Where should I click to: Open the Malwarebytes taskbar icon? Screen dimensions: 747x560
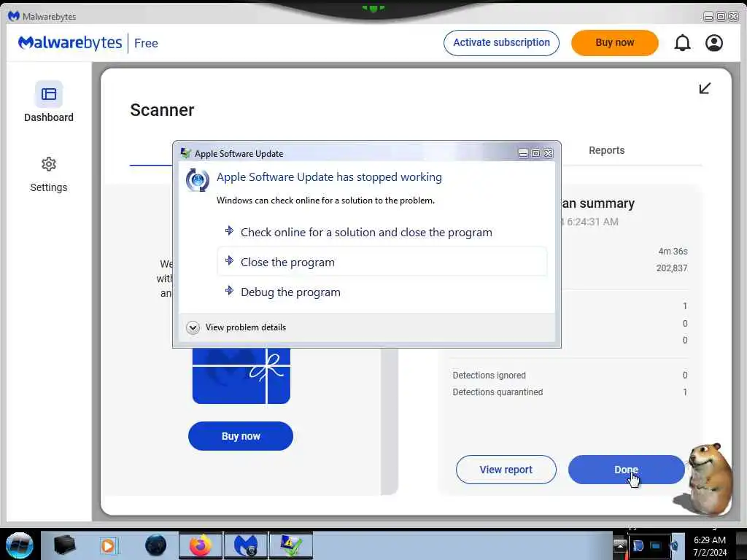pyautogui.click(x=246, y=545)
